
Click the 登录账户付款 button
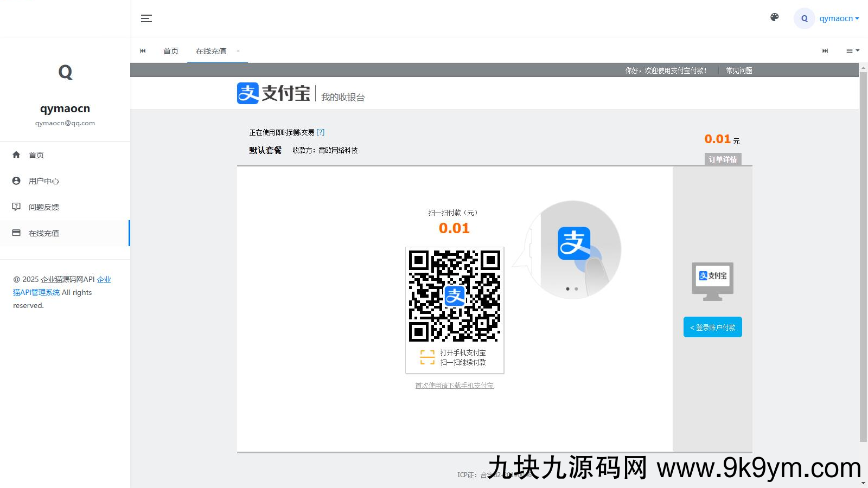click(712, 327)
